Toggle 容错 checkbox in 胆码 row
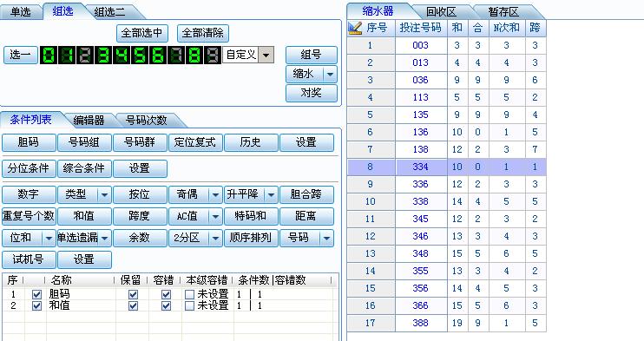Viewport: 644px width, 341px height. click(166, 294)
